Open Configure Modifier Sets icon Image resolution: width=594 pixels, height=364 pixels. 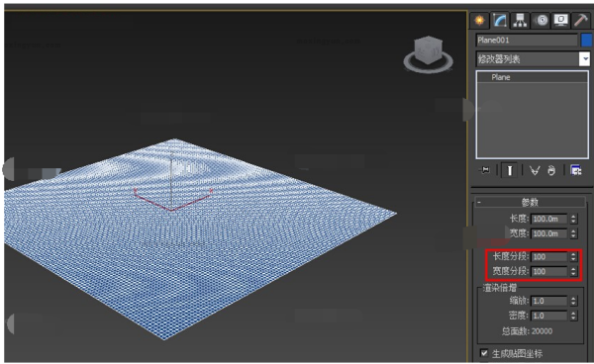pos(576,171)
